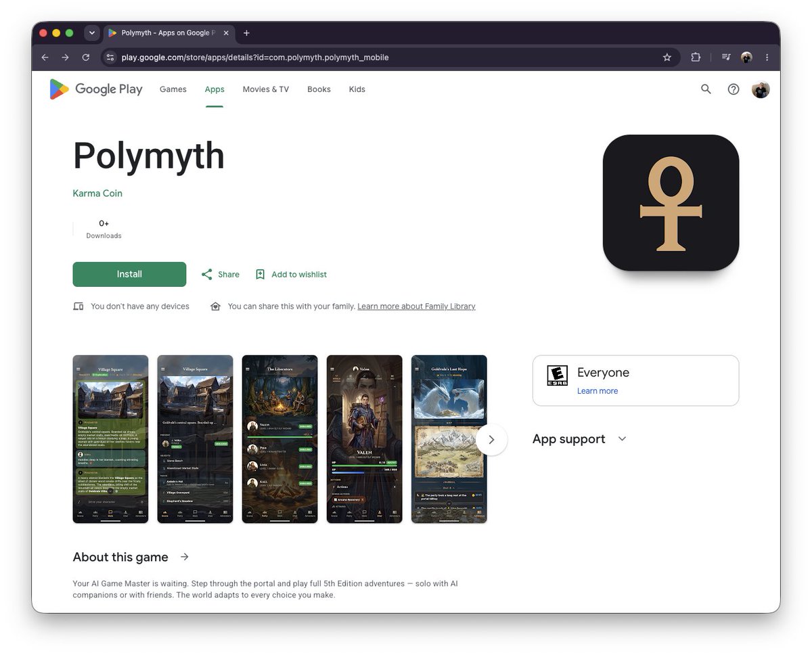Click the green Install button
The height and width of the screenshot is (655, 812).
pos(129,274)
